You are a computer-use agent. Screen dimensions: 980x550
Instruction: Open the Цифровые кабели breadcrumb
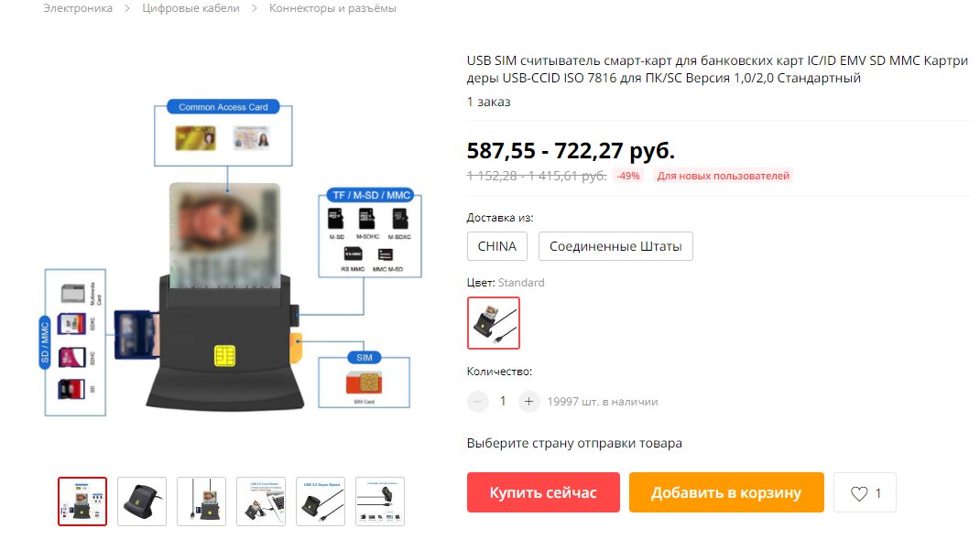191,8
